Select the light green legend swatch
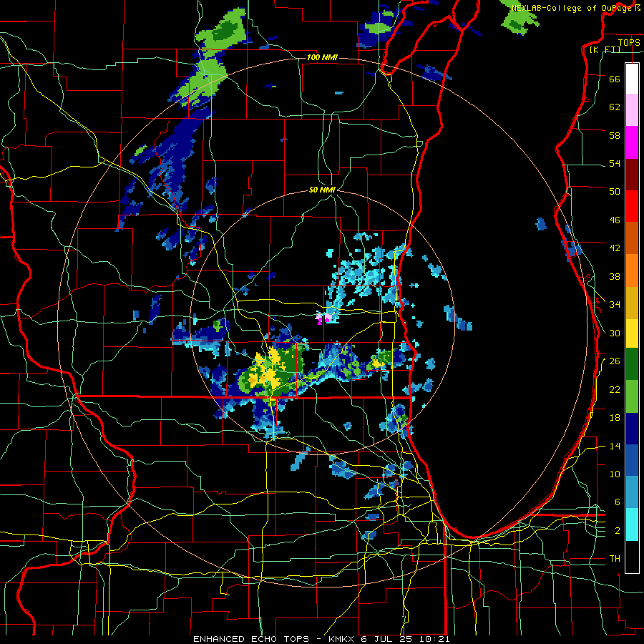Image resolution: width=644 pixels, height=644 pixels. (x=632, y=396)
